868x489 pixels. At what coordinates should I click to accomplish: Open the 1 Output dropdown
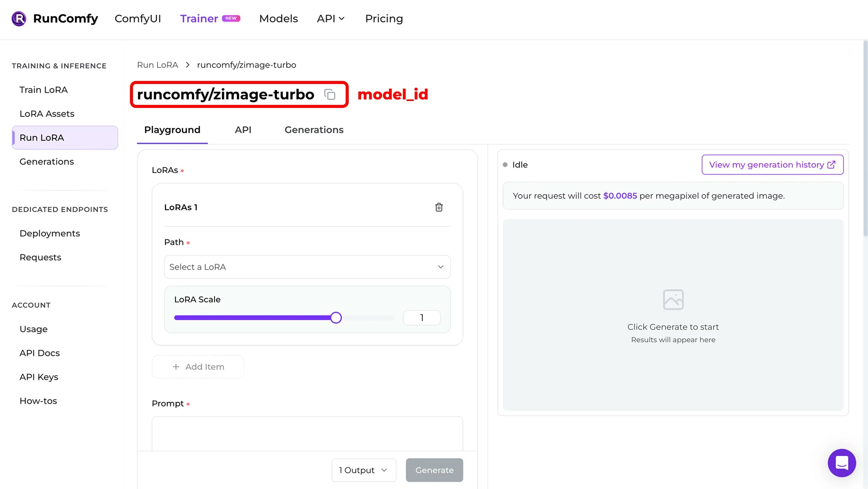tap(363, 470)
